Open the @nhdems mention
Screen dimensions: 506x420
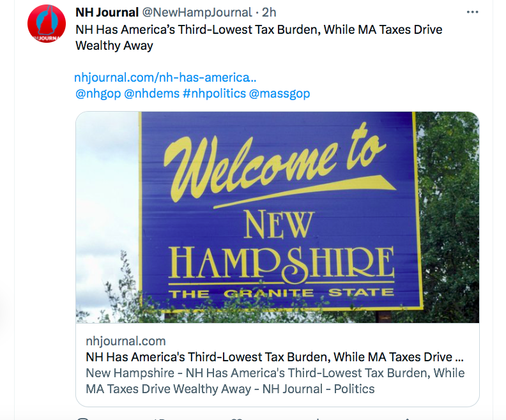tap(151, 94)
